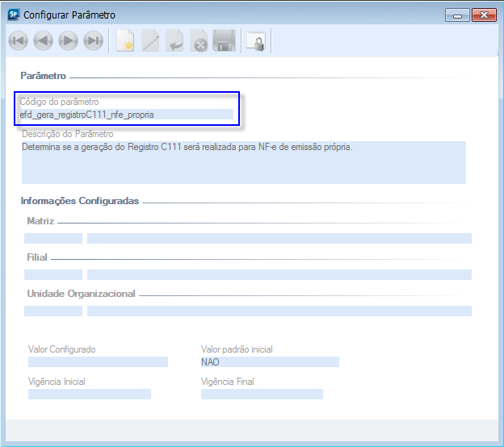Click the Unidade Organizacional section label
The image size is (504, 447).
point(81,294)
